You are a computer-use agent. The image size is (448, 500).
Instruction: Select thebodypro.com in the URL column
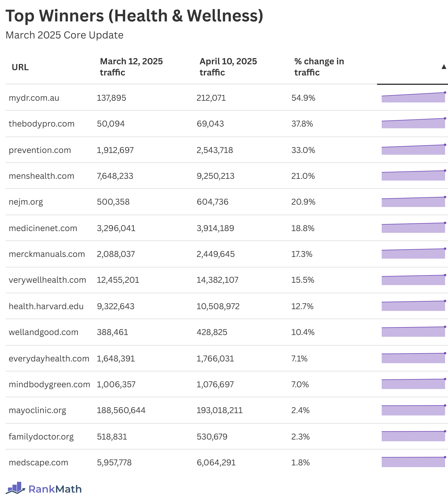[x=42, y=124]
